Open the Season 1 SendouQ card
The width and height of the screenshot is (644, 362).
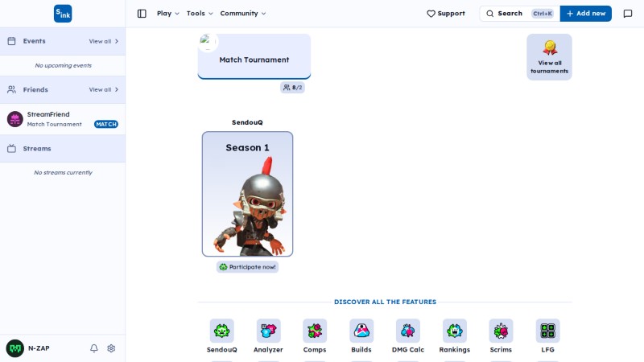click(247, 194)
